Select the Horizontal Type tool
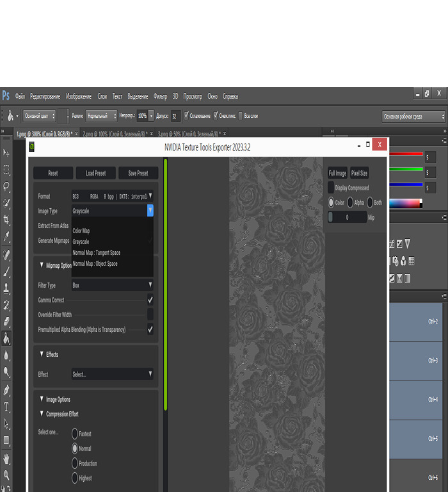 (x=6, y=407)
